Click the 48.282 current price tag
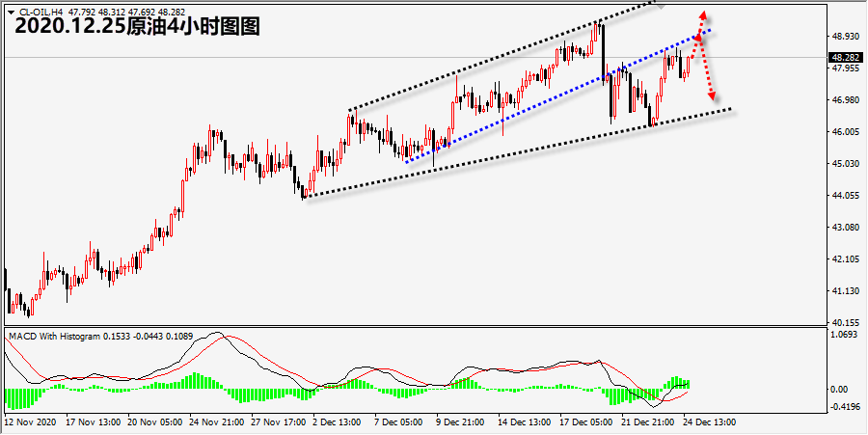Screen dimensions: 868x435 (x=843, y=57)
